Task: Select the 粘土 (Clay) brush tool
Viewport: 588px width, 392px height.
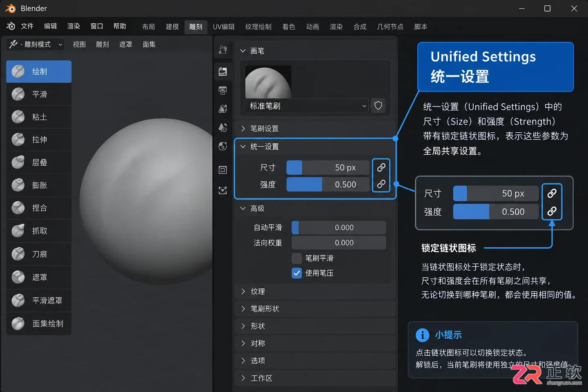Action: coord(39,117)
